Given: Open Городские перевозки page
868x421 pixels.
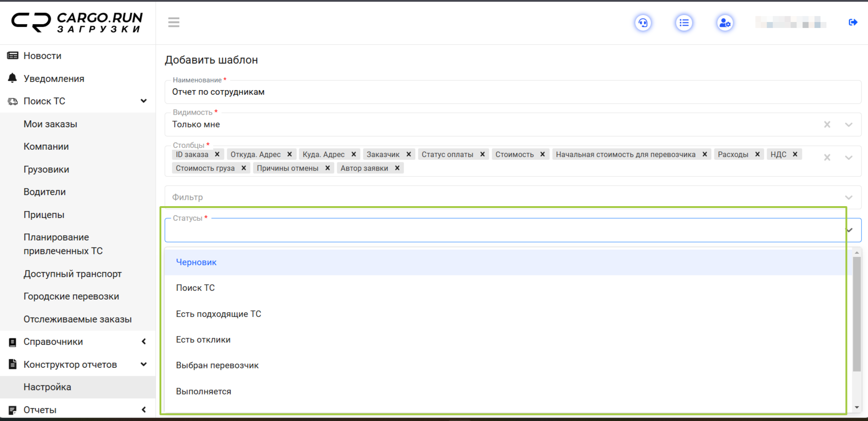Looking at the screenshot, I should pos(71,296).
